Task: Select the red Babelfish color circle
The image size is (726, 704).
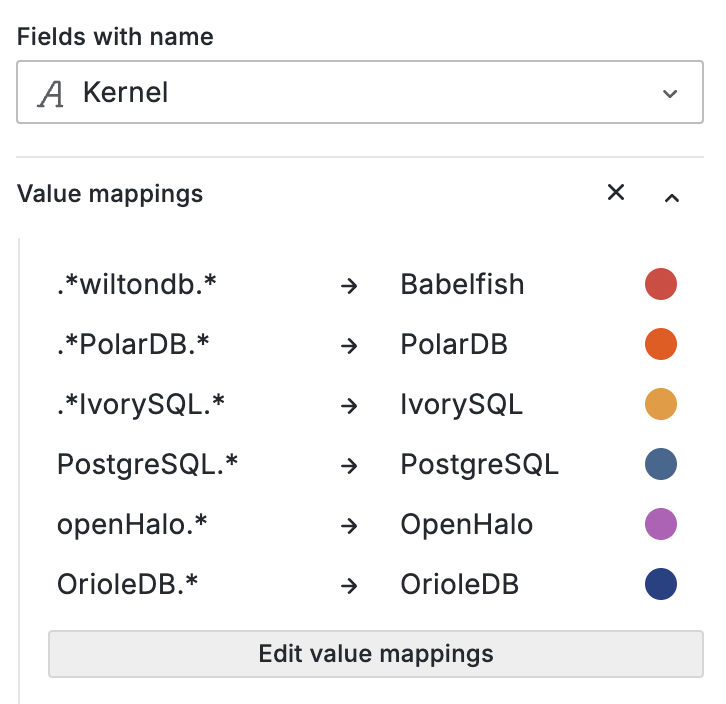Action: [x=661, y=285]
